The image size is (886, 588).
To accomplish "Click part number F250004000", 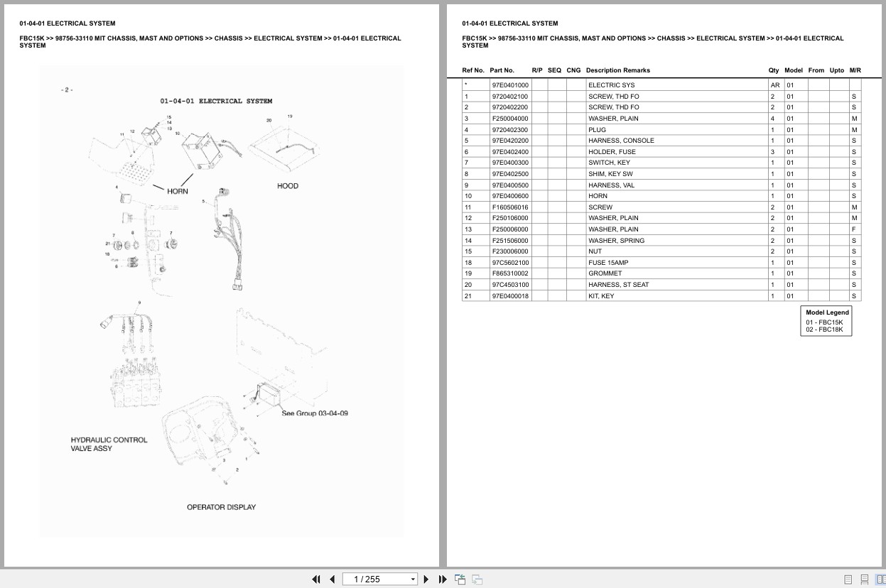I will [510, 119].
